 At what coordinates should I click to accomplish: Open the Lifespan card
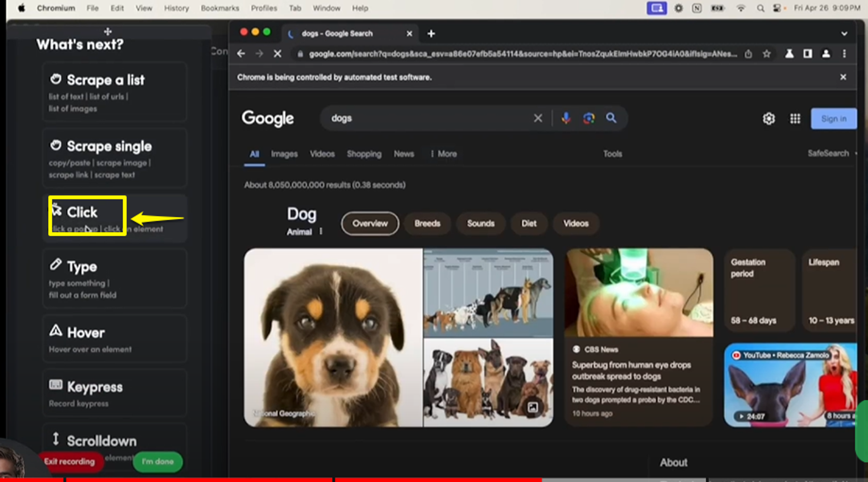point(830,291)
